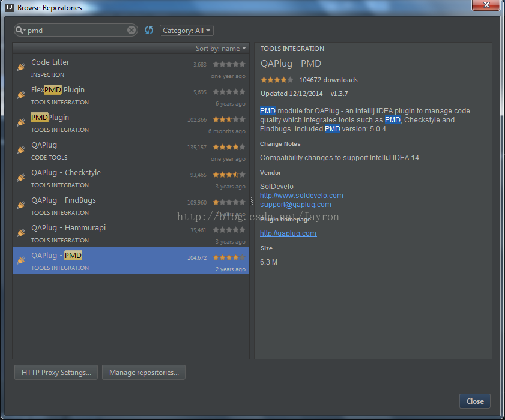Image resolution: width=505 pixels, height=420 pixels.
Task: Open the Category: All dropdown
Action: coord(187,30)
